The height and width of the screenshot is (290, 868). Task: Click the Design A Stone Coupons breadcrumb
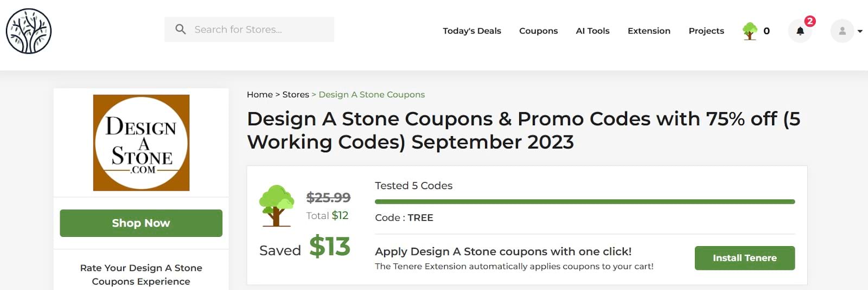point(372,95)
